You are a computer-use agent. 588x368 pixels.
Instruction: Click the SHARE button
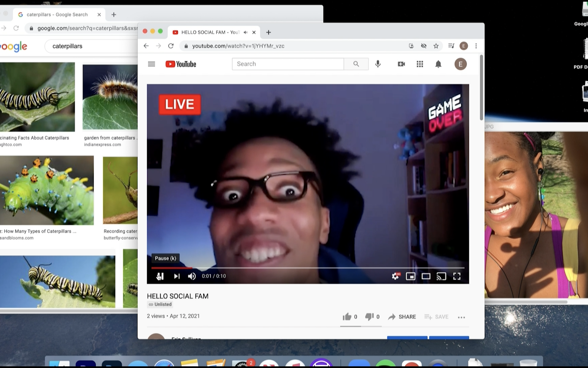(402, 317)
